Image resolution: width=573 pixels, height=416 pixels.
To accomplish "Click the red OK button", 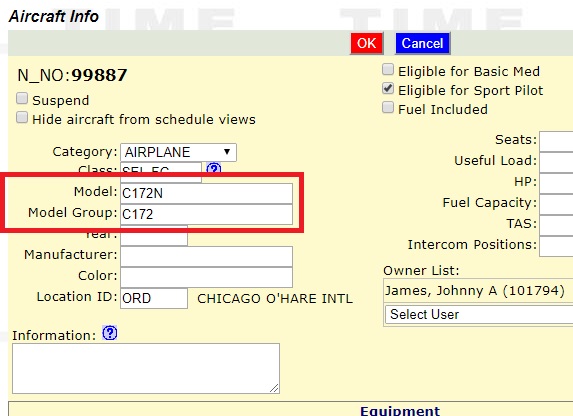I will tap(367, 44).
